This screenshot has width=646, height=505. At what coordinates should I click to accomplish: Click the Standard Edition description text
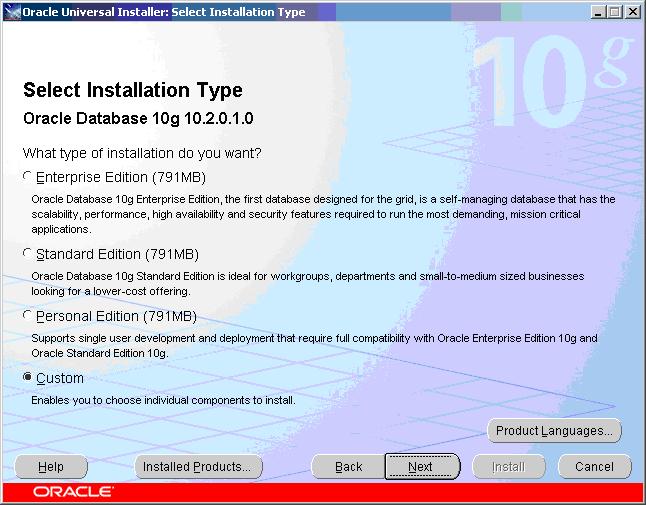pyautogui.click(x=308, y=283)
